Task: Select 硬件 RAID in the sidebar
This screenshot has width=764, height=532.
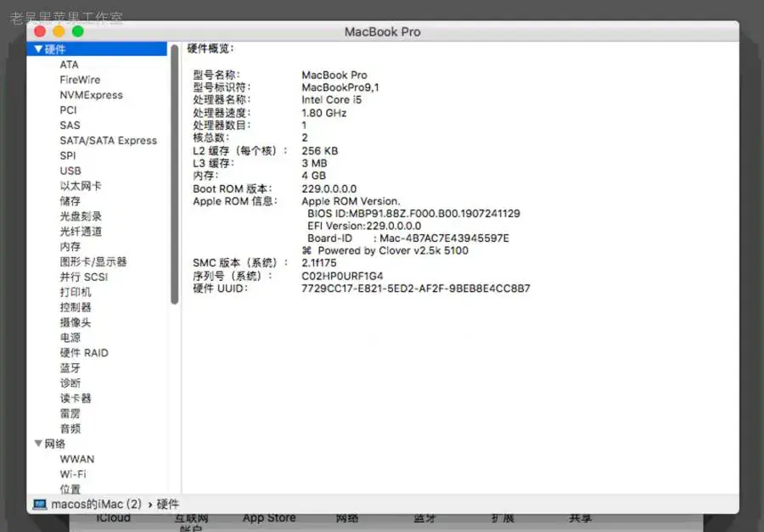Action: (84, 352)
